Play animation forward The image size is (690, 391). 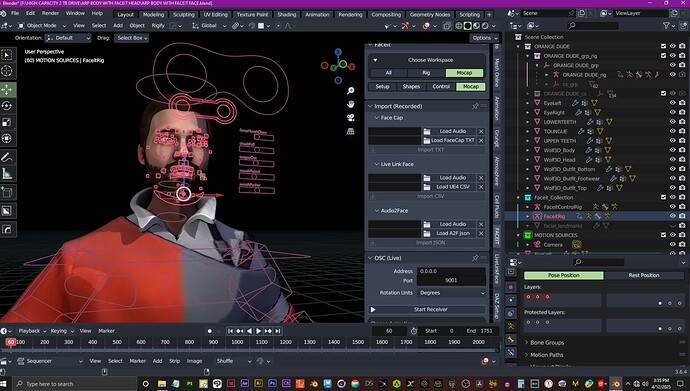pyautogui.click(x=259, y=331)
